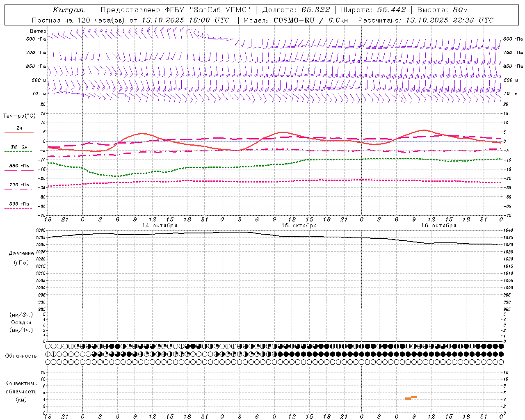
Task: Click the "Облачность" cloud rows label
Action: pyautogui.click(x=21, y=356)
